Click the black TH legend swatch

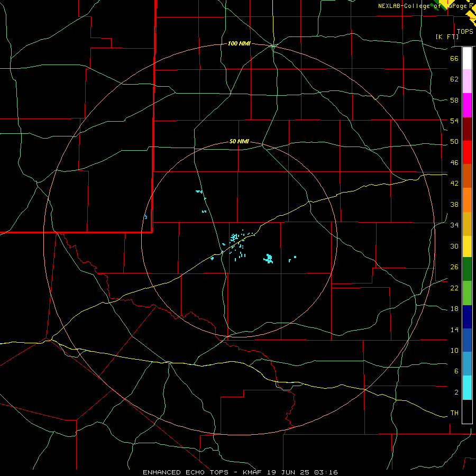point(467,411)
